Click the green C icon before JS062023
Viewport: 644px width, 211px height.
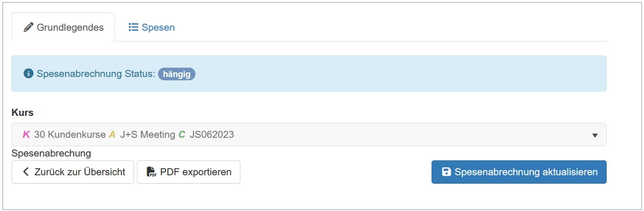(x=182, y=135)
